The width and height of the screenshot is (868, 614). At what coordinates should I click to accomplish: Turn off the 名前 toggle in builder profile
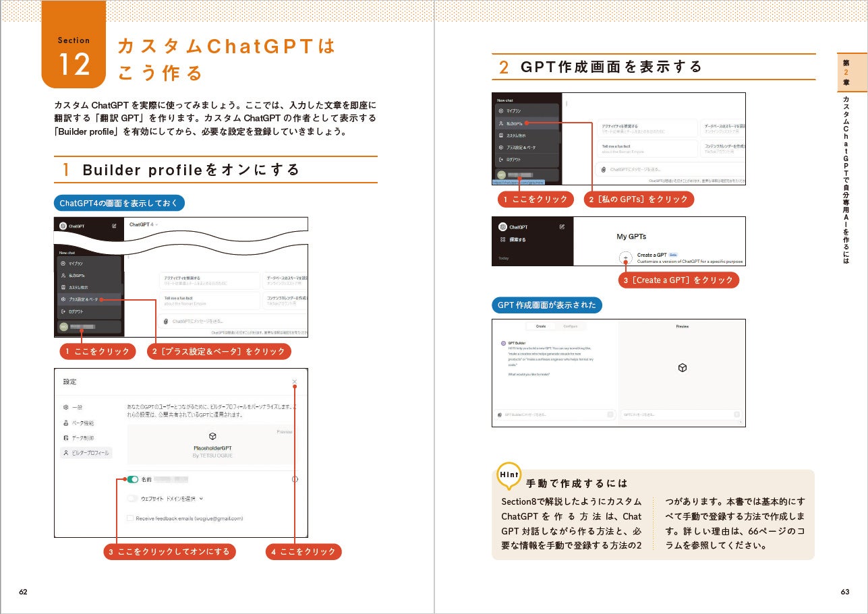coord(133,480)
